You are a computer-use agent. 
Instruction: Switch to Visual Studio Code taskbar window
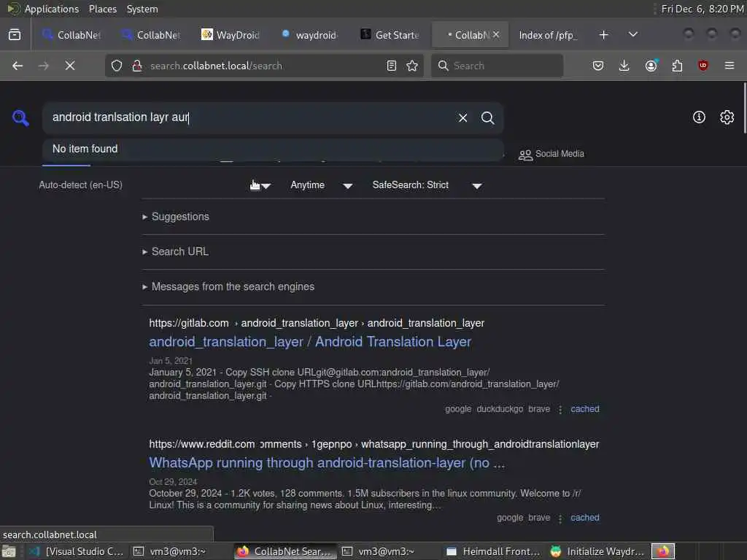coord(77,551)
